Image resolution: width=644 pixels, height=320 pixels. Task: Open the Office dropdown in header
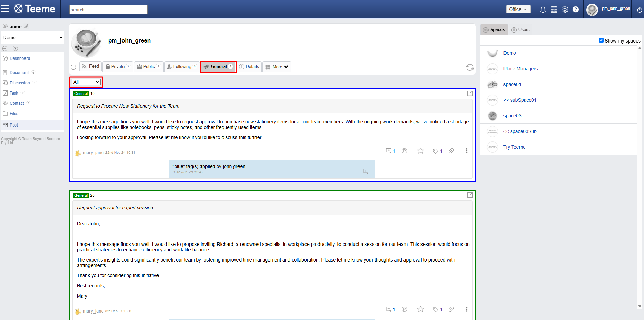coord(518,9)
